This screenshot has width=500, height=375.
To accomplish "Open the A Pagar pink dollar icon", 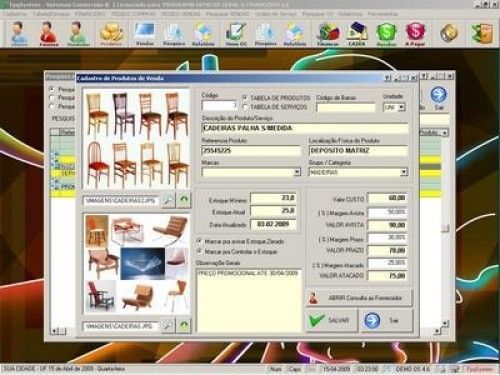I will click(415, 34).
